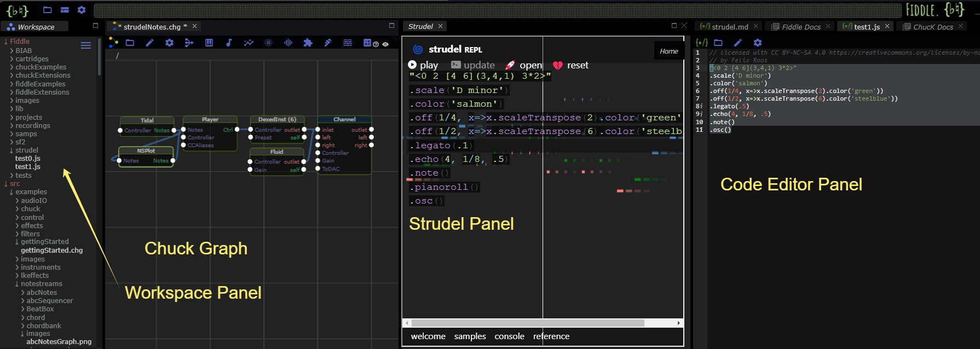Screen dimensions: 980x349
Task: Open the samples link in Strudel footer
Action: (x=470, y=336)
